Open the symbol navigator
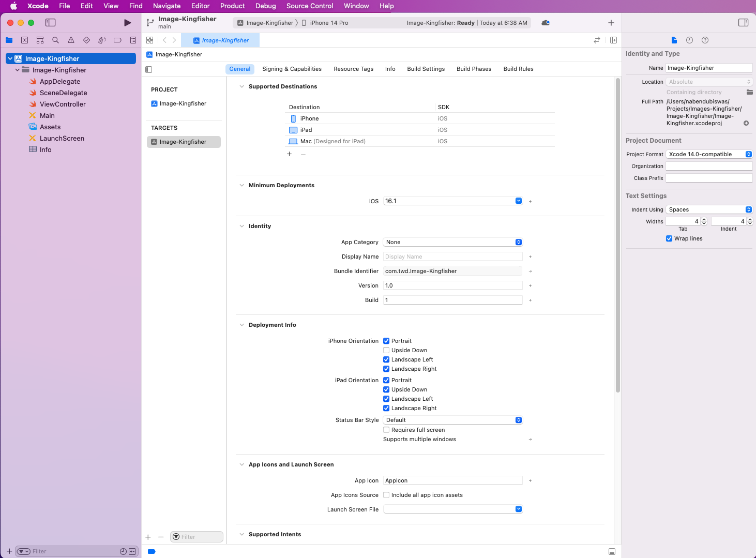The image size is (756, 558). (40, 40)
